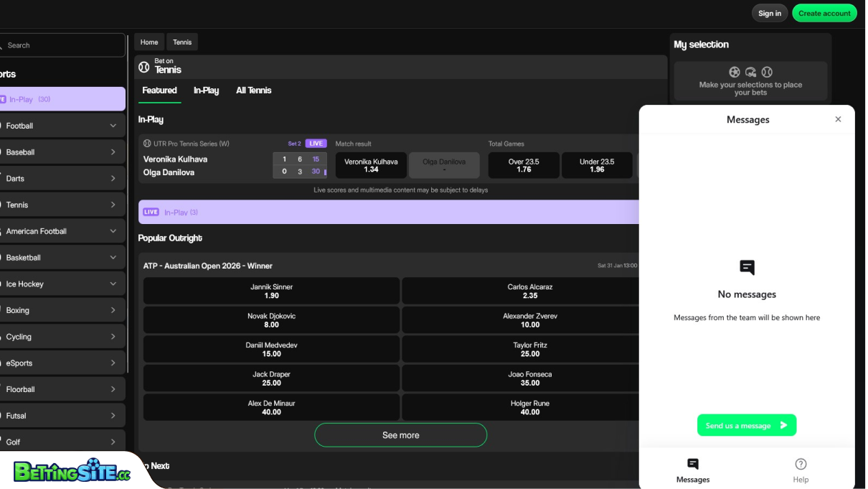Screen dimensions: 868x489
Task: Open the All Tennis tab
Action: (253, 90)
